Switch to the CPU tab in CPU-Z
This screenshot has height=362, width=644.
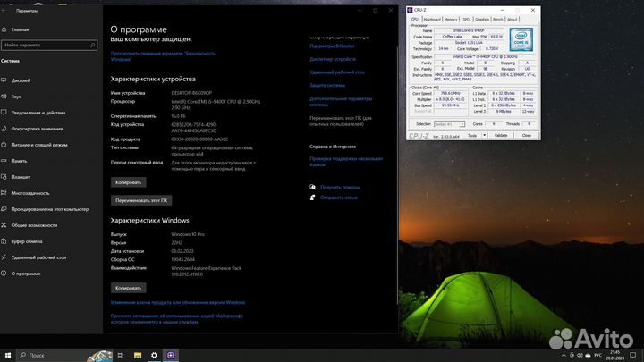[415, 20]
